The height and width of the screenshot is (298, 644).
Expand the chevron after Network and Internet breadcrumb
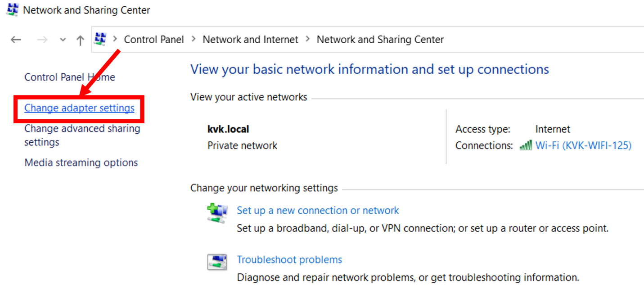coord(308,40)
